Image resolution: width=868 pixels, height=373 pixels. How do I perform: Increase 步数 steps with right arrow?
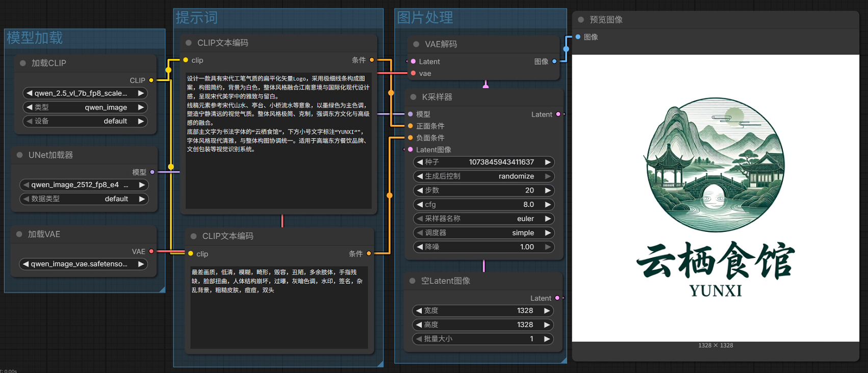[x=548, y=191]
